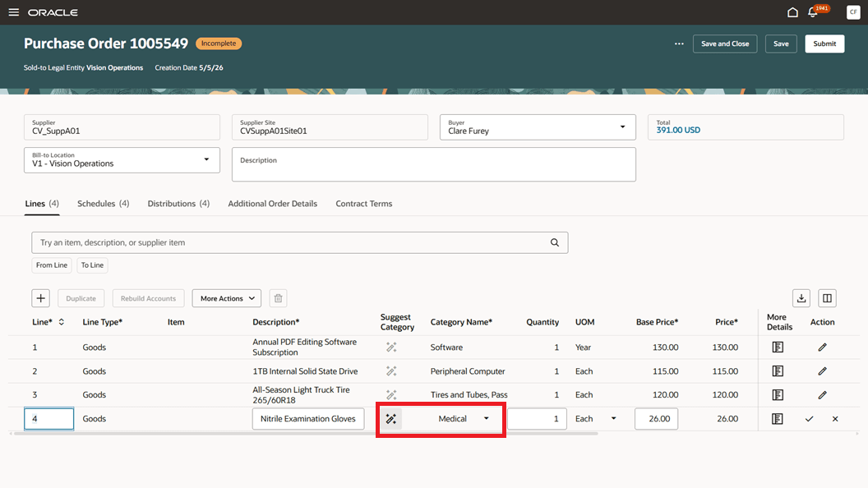Click the Description text area
This screenshot has width=868, height=488.
pyautogui.click(x=434, y=164)
